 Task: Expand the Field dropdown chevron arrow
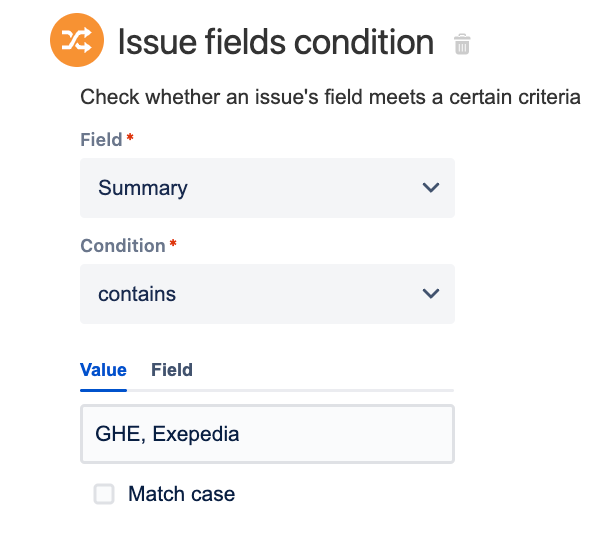click(431, 188)
